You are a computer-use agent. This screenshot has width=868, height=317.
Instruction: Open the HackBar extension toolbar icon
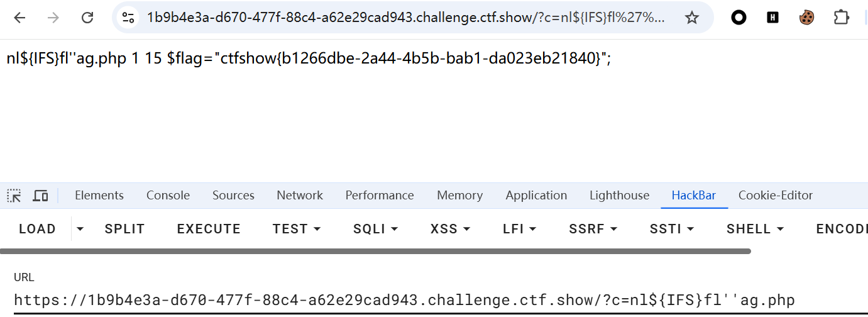coord(772,18)
